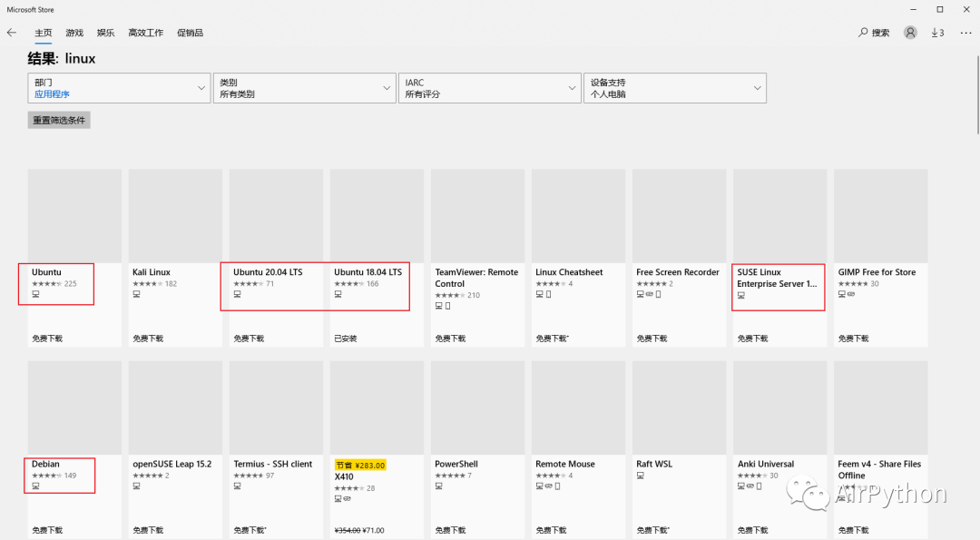
Task: Open GIMP Free for Store title
Action: (877, 272)
